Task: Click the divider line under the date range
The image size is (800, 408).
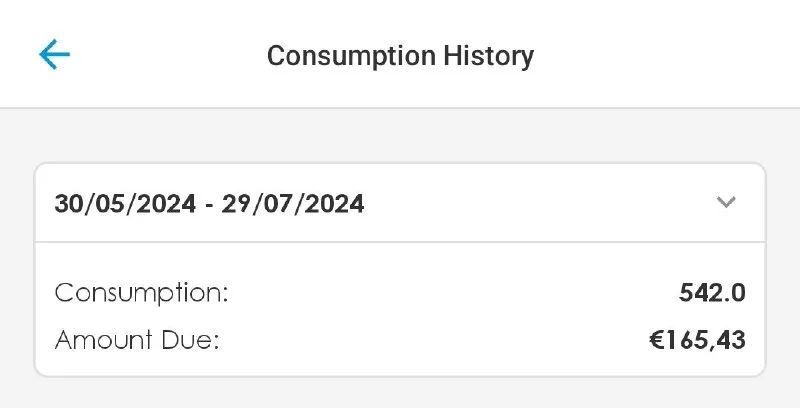Action: click(400, 241)
